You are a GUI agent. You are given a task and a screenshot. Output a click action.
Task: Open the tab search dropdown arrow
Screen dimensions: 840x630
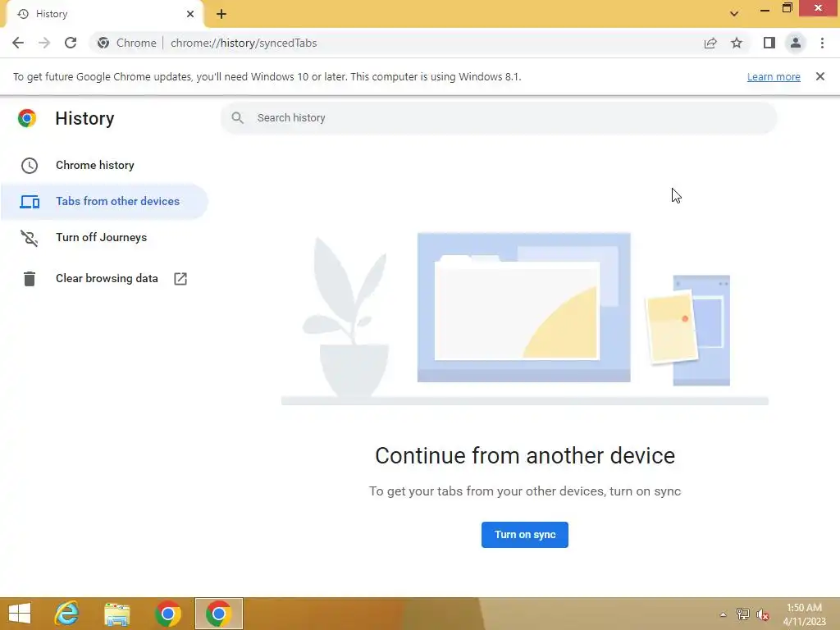pos(734,13)
